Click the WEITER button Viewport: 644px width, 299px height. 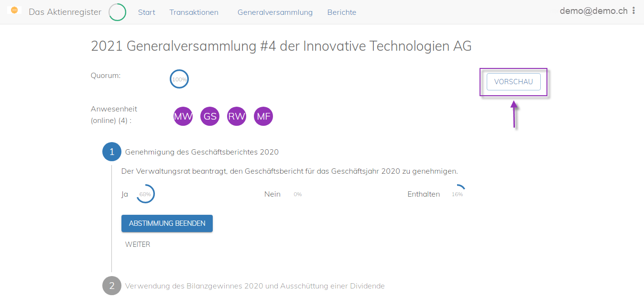138,244
